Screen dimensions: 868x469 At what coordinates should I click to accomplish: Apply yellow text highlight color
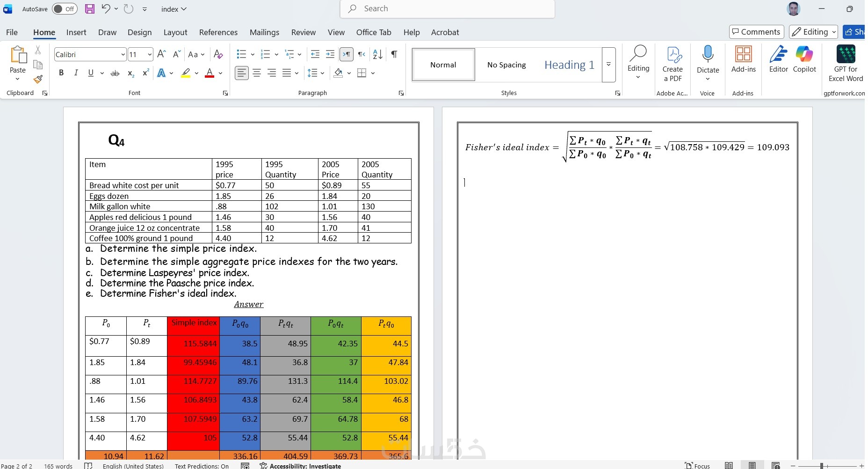point(186,73)
